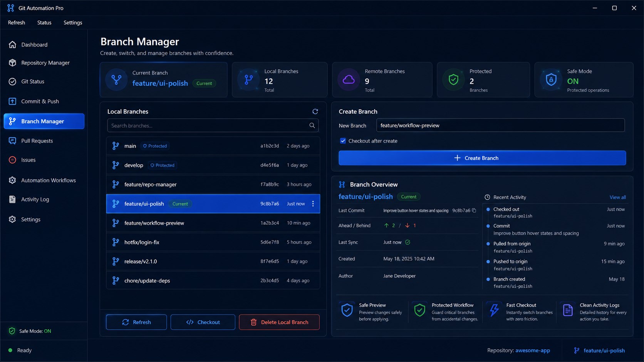Open the Settings menu in the top bar
Screen dimensions: 644x362
[73, 23]
